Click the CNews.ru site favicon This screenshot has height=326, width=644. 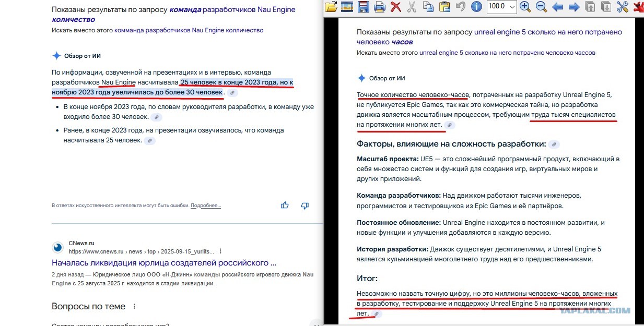[x=57, y=247]
